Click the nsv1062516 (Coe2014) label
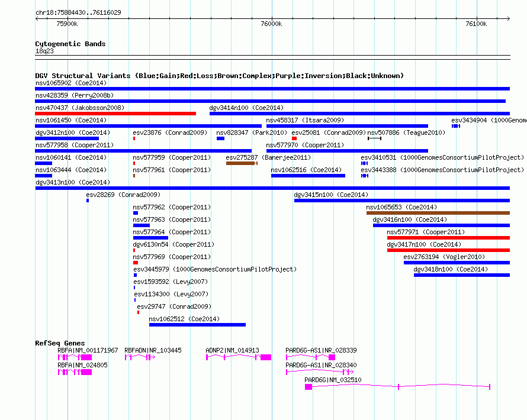Image resolution: width=527 pixels, height=420 pixels. click(306, 170)
